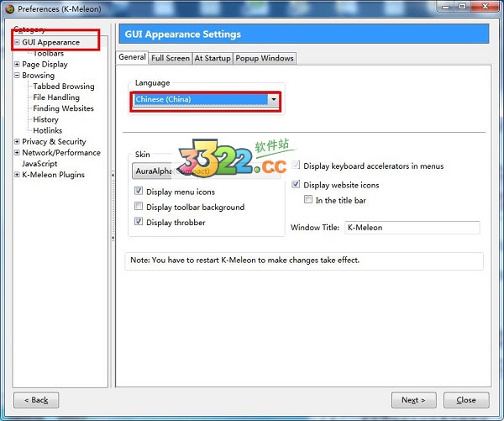Switch to the General tab
Viewport: 504px width, 421px height.
click(132, 57)
